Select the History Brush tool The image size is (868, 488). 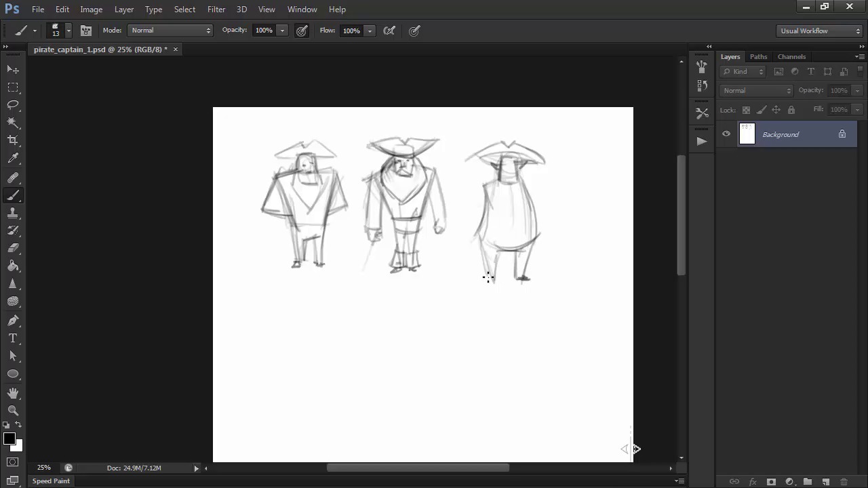[x=13, y=230]
